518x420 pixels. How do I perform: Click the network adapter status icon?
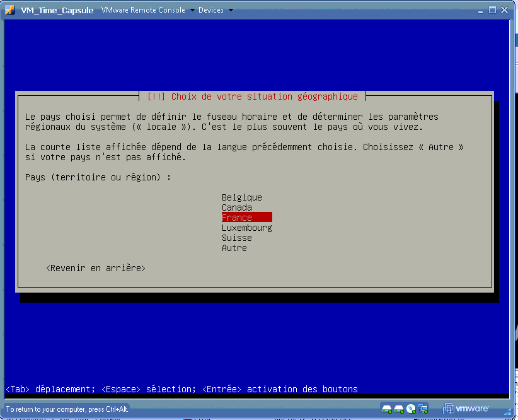point(423,409)
